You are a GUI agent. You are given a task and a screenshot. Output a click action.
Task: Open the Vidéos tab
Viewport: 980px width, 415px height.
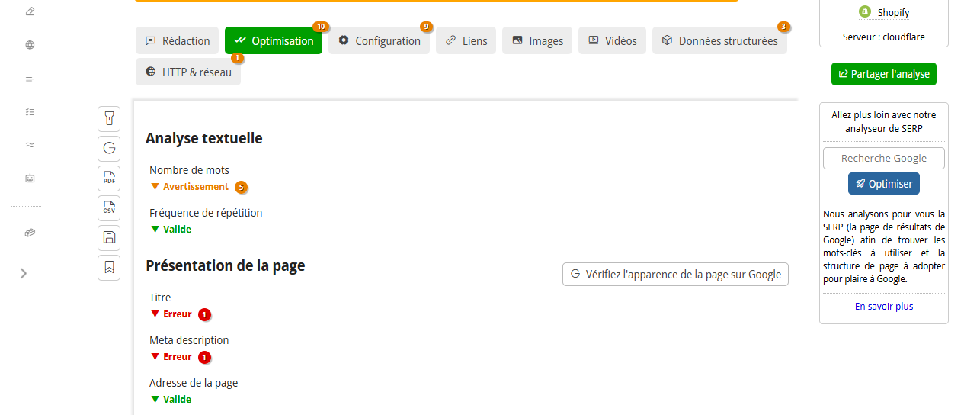coord(613,41)
